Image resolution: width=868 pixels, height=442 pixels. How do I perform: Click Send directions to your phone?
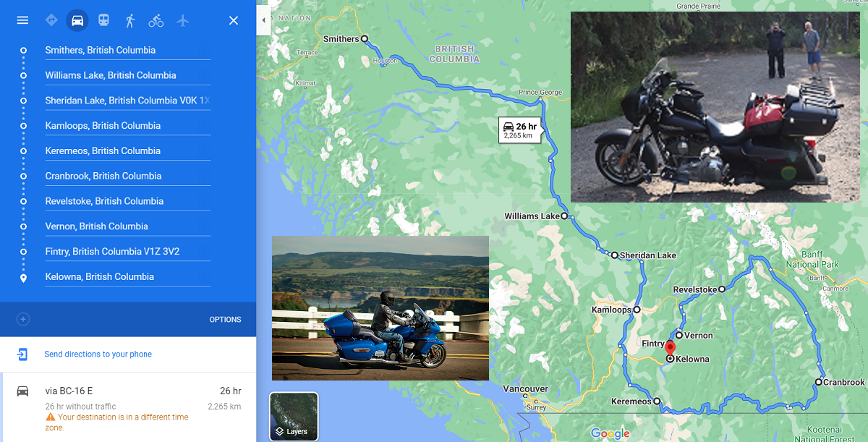tap(98, 354)
